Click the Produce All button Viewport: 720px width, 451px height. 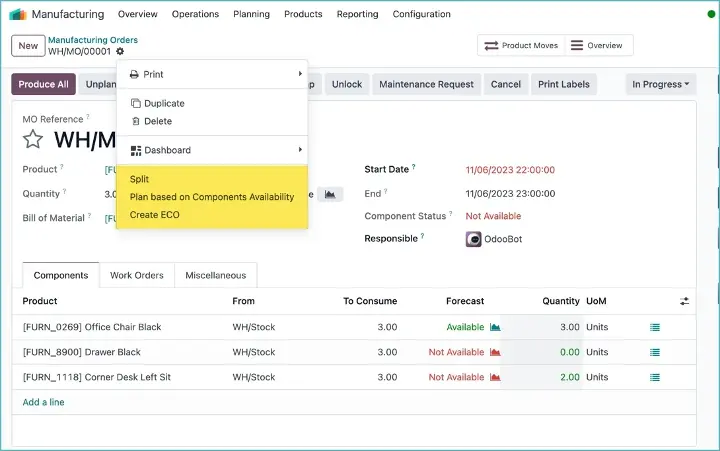pyautogui.click(x=43, y=85)
